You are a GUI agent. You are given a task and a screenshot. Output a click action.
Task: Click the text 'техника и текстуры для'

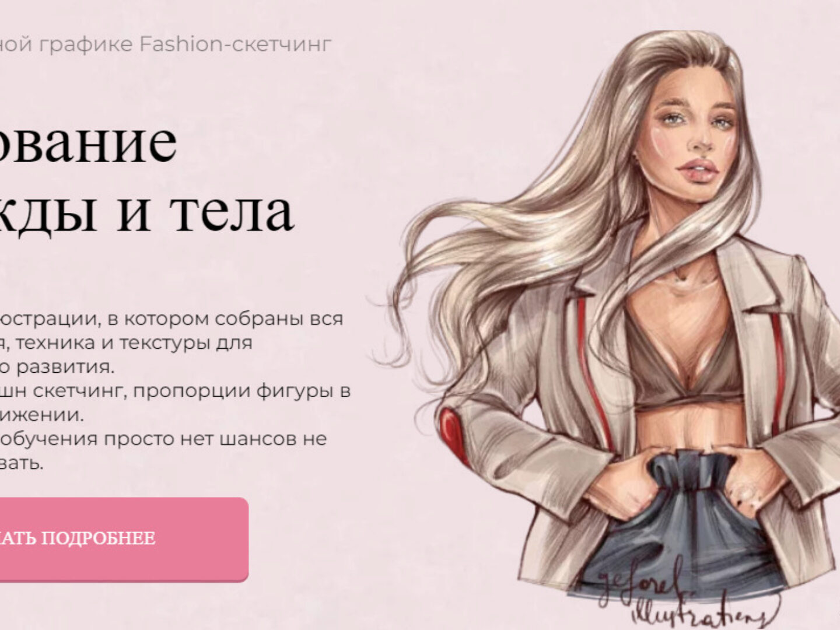click(134, 343)
